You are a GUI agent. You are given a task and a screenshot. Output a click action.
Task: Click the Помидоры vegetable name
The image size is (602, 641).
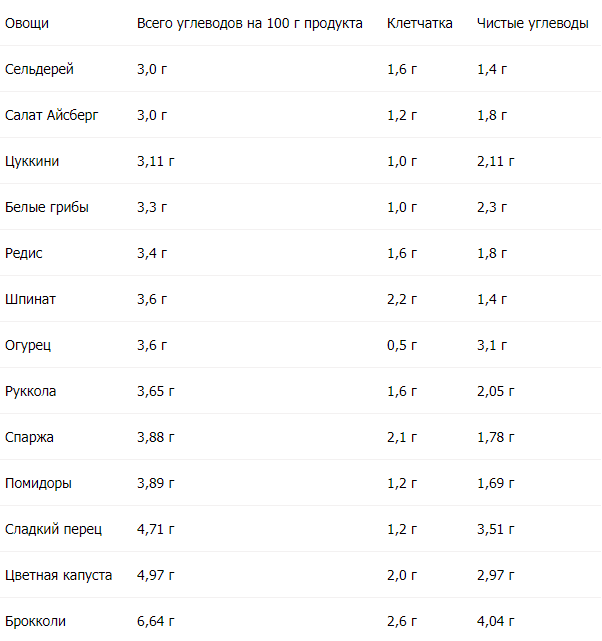38,483
